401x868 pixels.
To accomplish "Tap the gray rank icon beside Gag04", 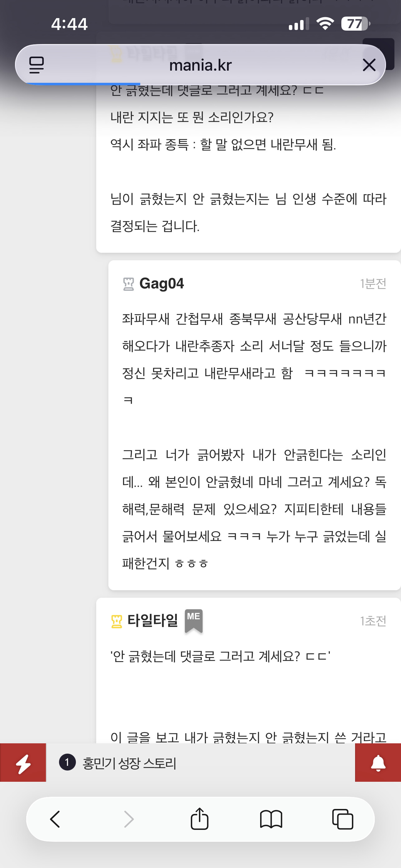I will [128, 284].
